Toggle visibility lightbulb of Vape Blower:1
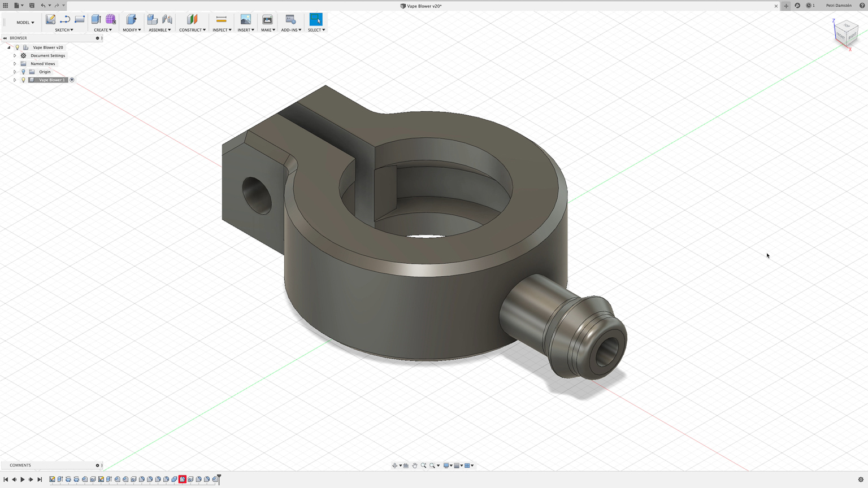 [x=24, y=80]
